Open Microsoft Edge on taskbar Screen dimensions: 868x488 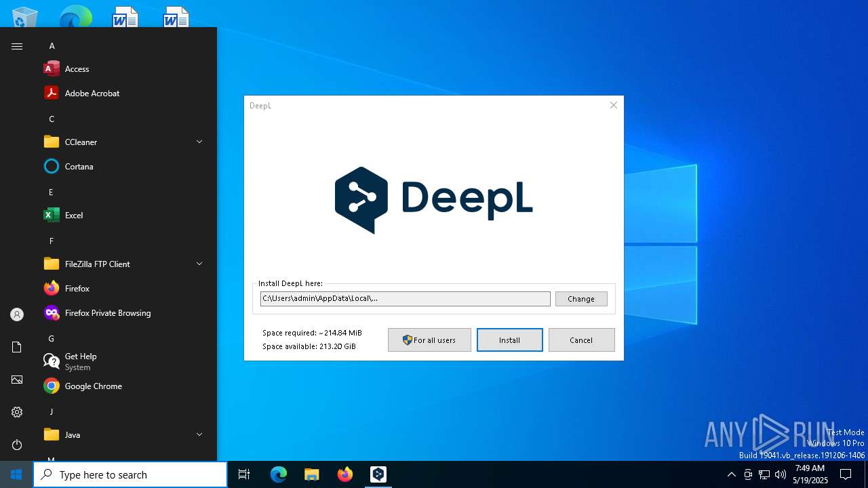point(279,474)
